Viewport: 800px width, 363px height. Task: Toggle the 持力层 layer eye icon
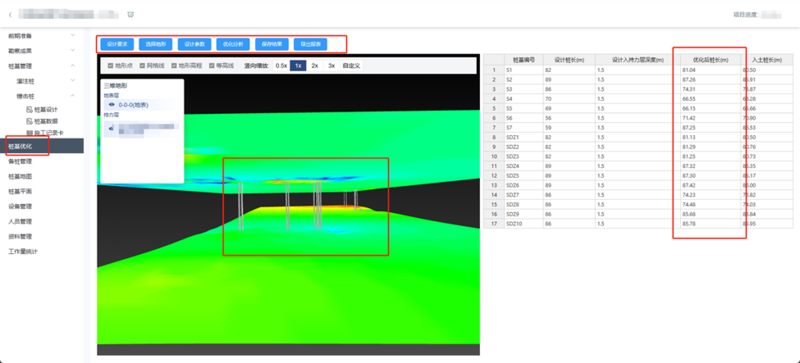click(x=111, y=128)
